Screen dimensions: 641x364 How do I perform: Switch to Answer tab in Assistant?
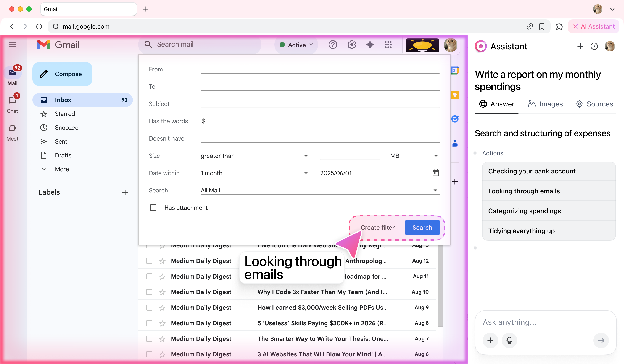(496, 104)
